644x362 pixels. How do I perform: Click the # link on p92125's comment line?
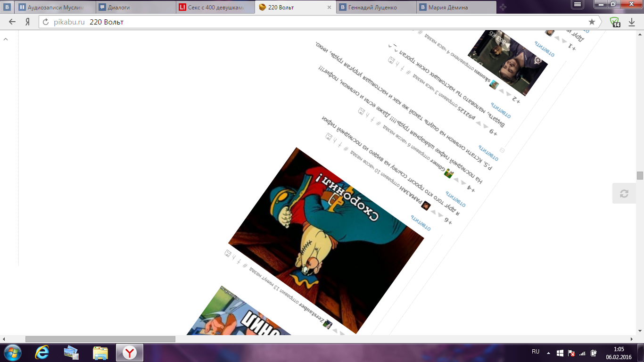point(407,72)
